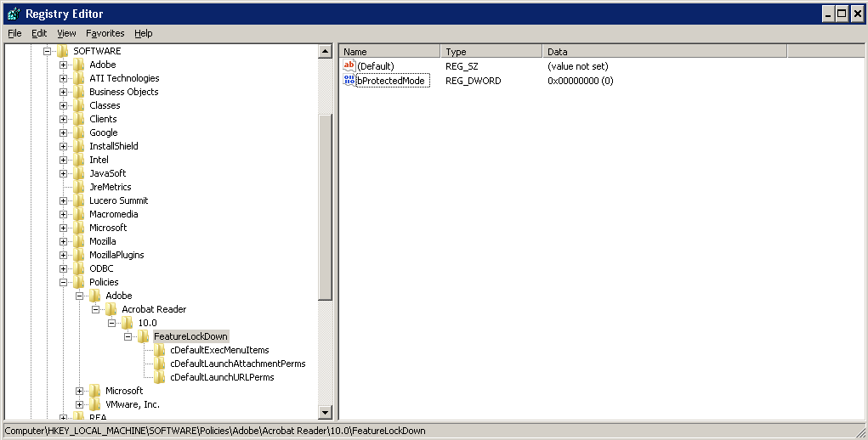Click the tree pane scroll up arrow

point(326,52)
